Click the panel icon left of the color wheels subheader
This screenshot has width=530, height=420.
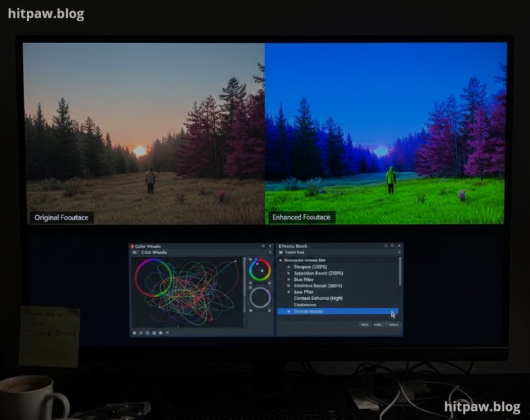coord(135,252)
